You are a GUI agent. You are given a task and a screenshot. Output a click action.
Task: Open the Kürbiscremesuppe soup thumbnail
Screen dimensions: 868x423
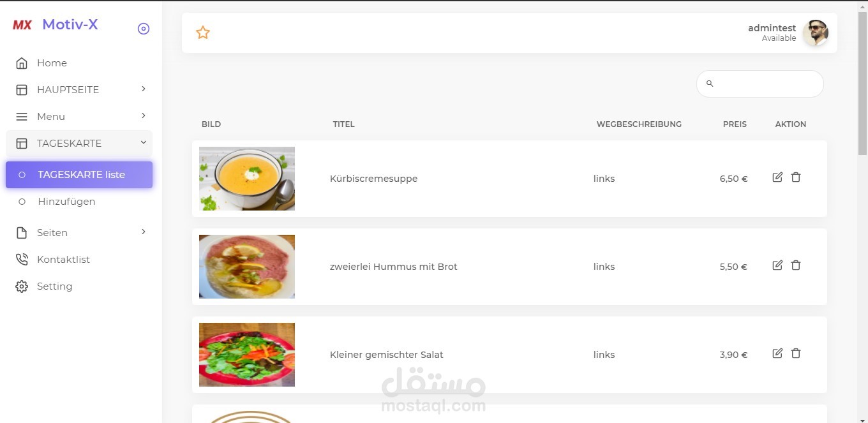tap(247, 179)
